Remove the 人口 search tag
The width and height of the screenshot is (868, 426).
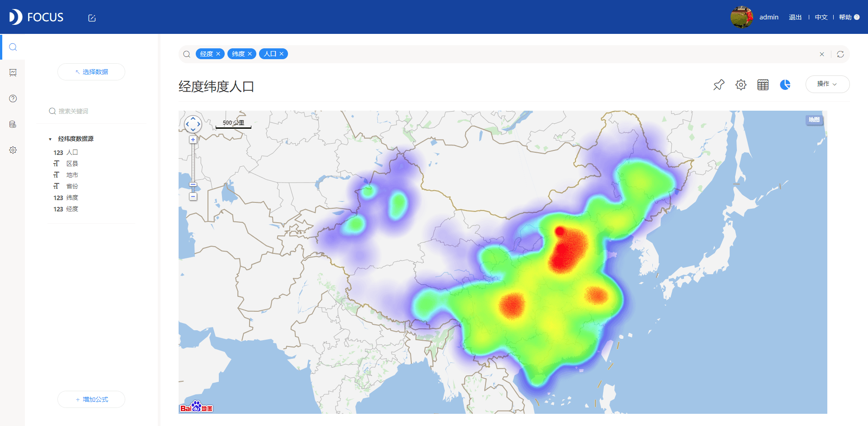click(x=281, y=54)
